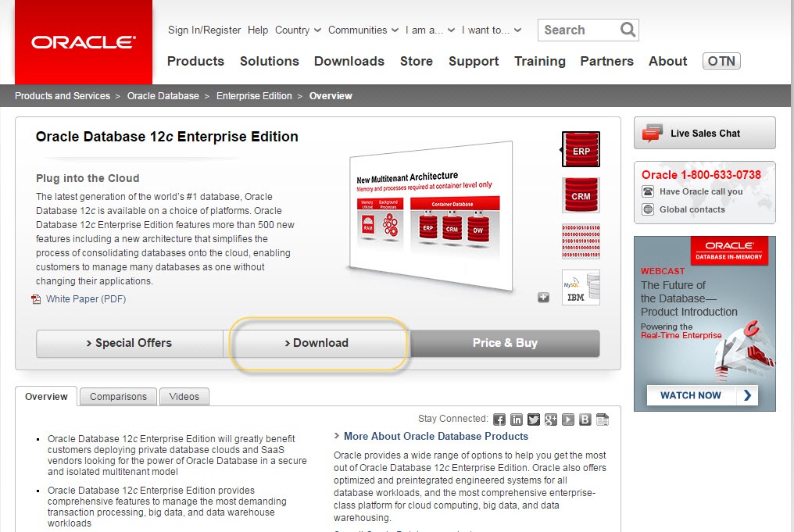This screenshot has width=794, height=532.
Task: Click the globe icon for Global contacts
Action: coord(648,209)
